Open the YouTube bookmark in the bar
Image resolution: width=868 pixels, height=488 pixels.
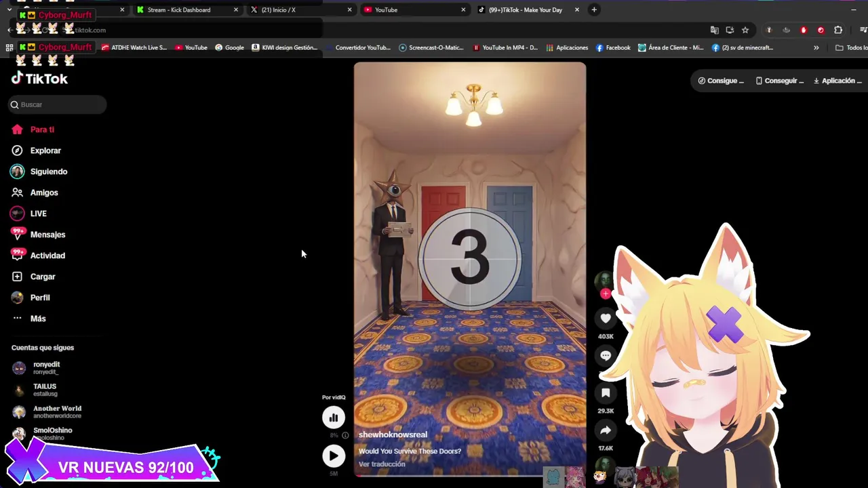(x=191, y=47)
